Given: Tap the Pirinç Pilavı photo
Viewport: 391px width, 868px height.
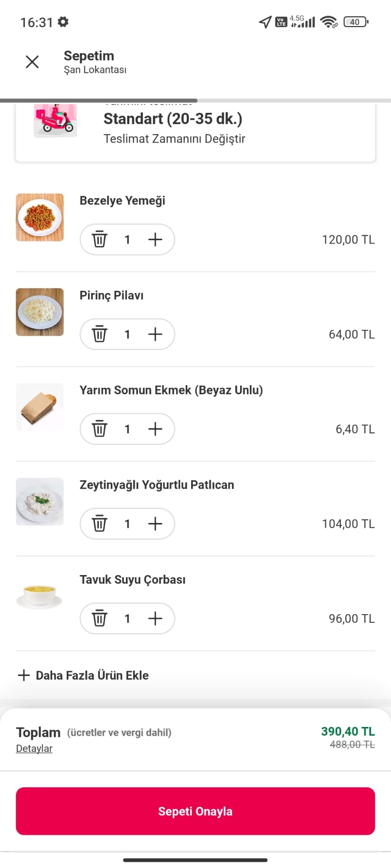Looking at the screenshot, I should 40,312.
